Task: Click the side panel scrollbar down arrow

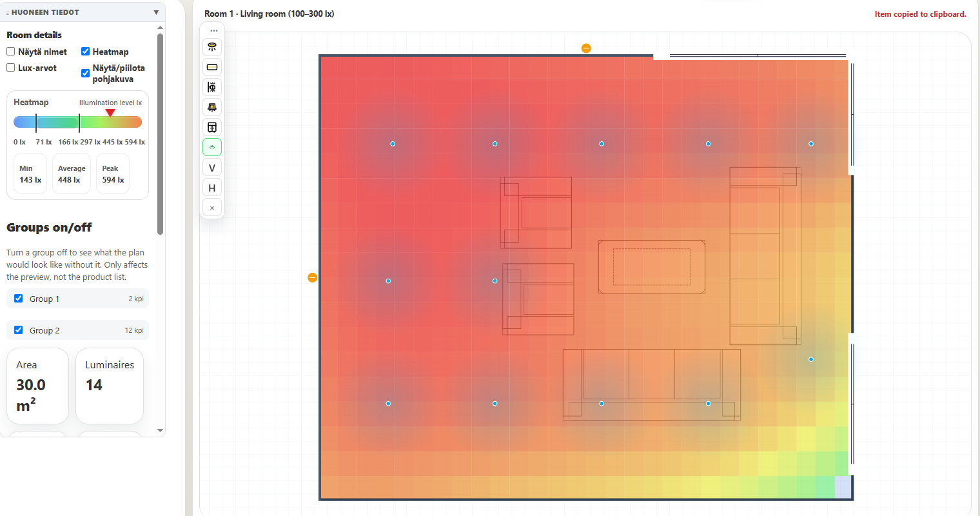Action: (160, 430)
